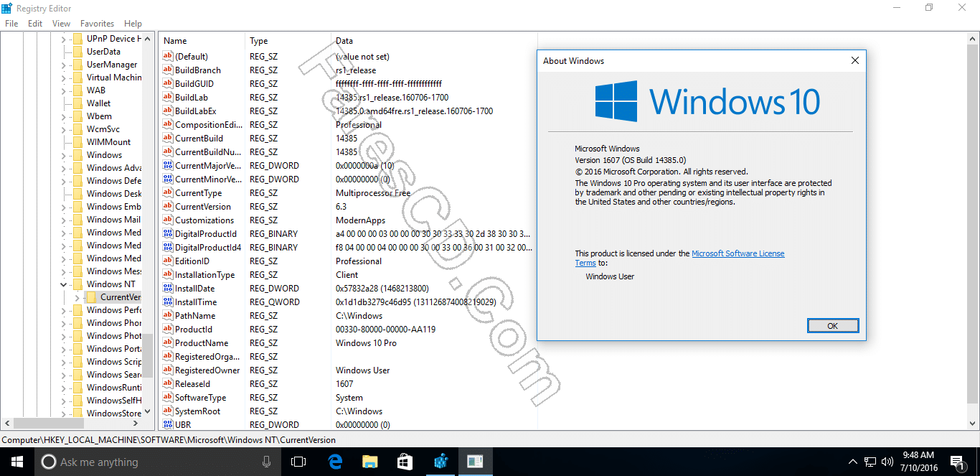Click the InstallTime QWORD value icon
Screen dimensions: 980x476
[x=168, y=302]
